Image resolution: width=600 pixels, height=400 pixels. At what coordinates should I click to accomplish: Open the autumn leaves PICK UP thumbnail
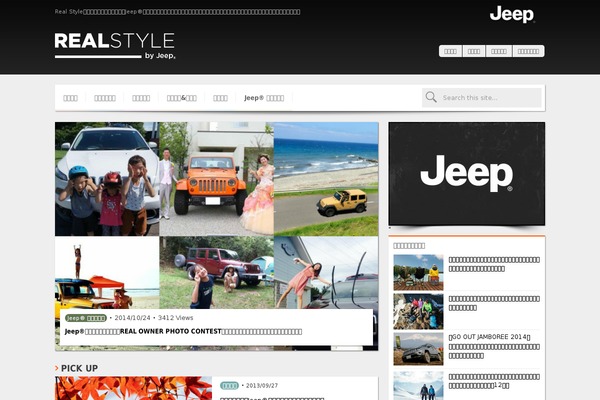tap(134, 388)
